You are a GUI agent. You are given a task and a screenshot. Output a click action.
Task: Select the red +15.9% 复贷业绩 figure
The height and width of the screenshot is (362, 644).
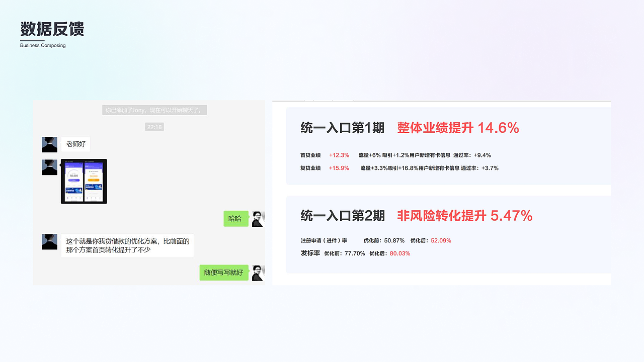(340, 168)
